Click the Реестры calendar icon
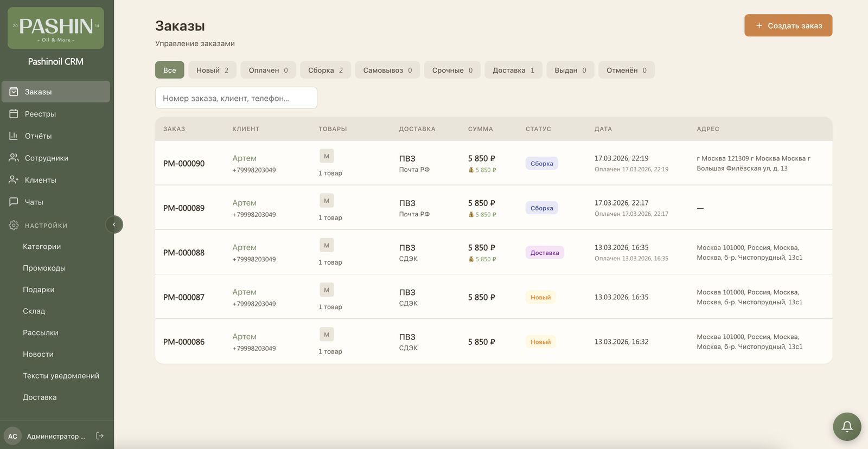This screenshot has width=868, height=449. (14, 114)
